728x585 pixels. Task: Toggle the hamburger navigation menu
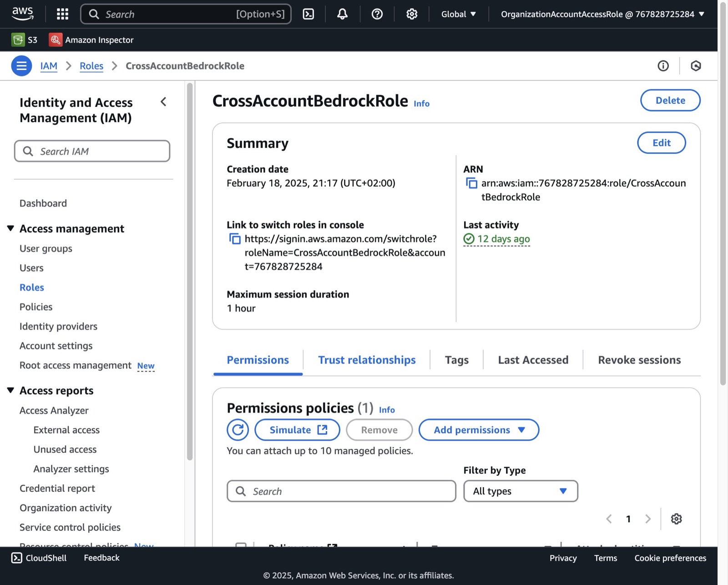click(x=21, y=66)
